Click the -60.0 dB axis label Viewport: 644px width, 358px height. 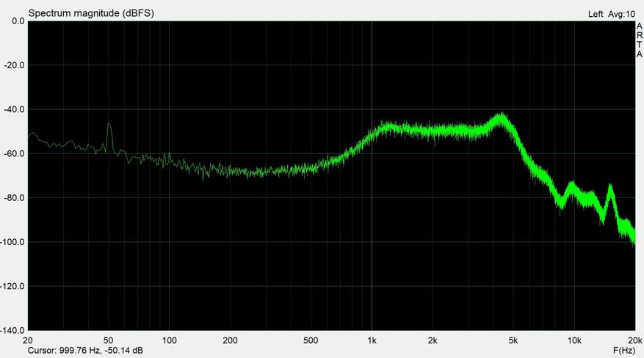coord(14,154)
